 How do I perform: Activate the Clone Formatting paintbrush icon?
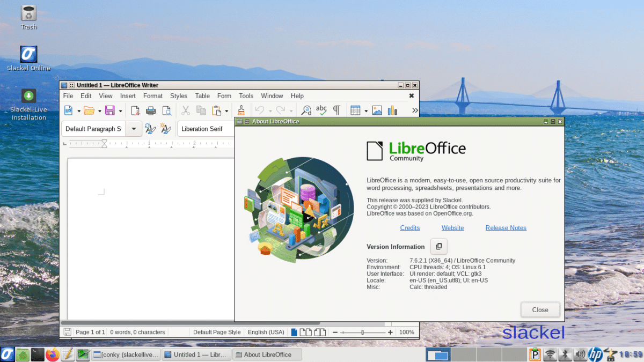241,110
